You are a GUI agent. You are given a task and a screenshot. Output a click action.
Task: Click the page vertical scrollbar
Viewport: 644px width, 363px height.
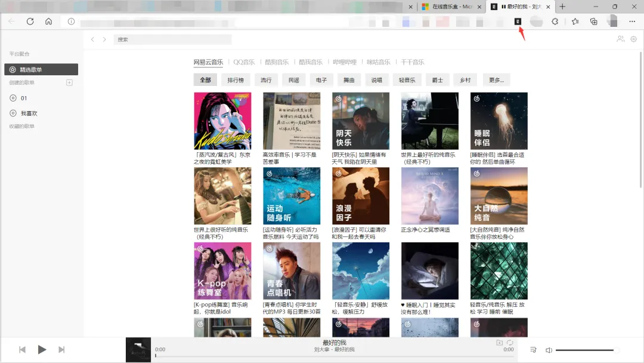click(640, 119)
